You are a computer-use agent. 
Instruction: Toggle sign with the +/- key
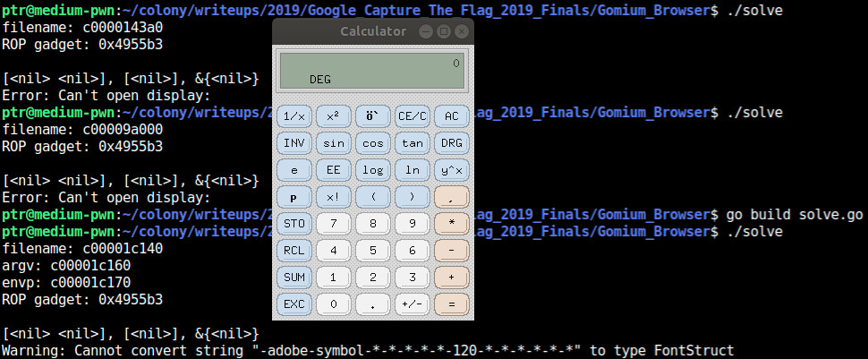pos(413,304)
